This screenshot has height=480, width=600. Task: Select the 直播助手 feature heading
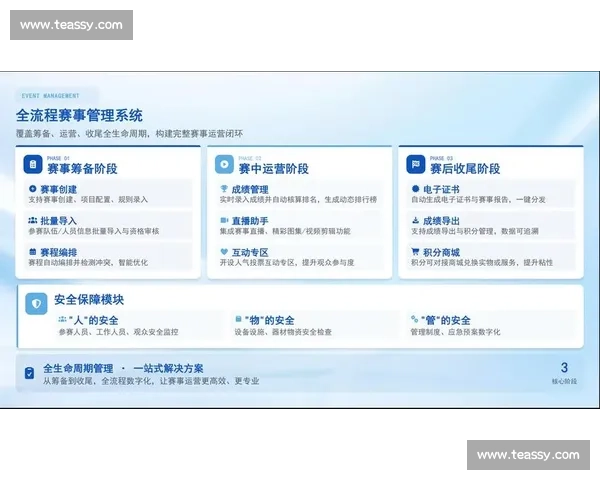click(250, 221)
